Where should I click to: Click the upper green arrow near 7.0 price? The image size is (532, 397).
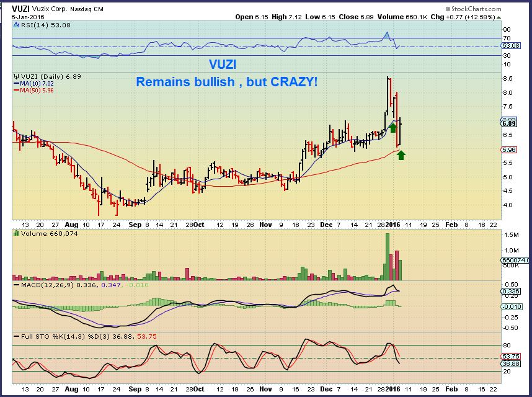[393, 128]
